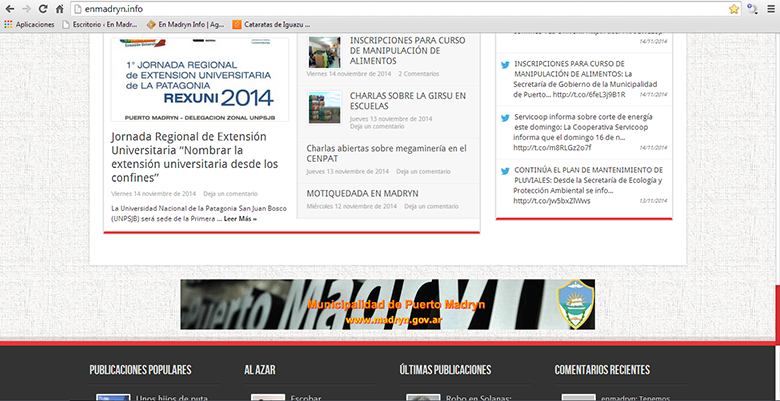Open the En Madryn Info bookmark
This screenshot has width=780, height=401.
click(x=185, y=24)
